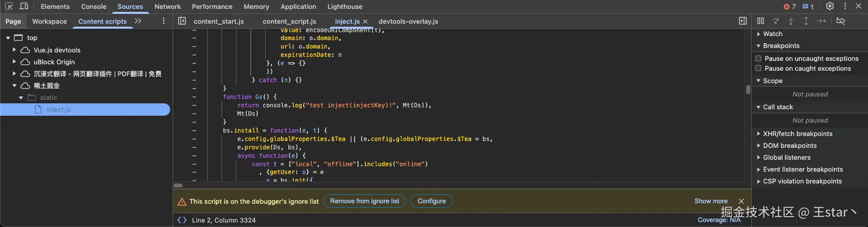Close the inject.js file tab
This screenshot has width=868, height=227.
(365, 22)
